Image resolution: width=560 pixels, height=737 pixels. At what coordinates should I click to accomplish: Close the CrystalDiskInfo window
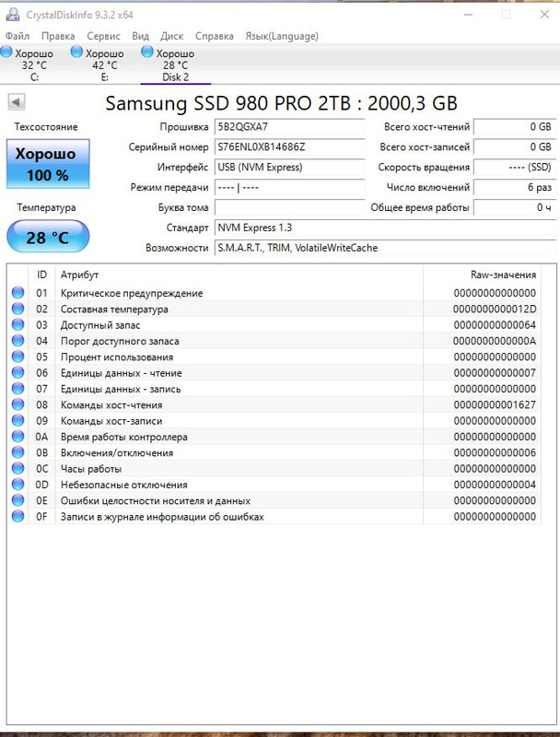pyautogui.click(x=544, y=15)
